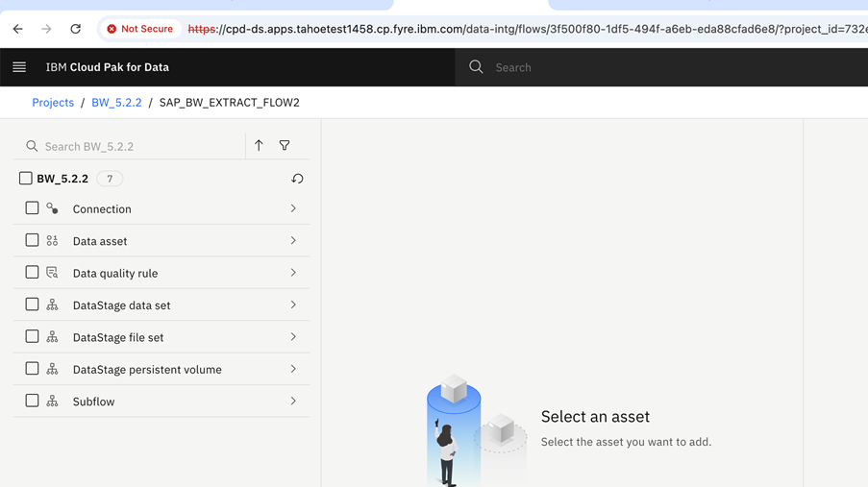Select the Data quality rule label

(x=115, y=274)
